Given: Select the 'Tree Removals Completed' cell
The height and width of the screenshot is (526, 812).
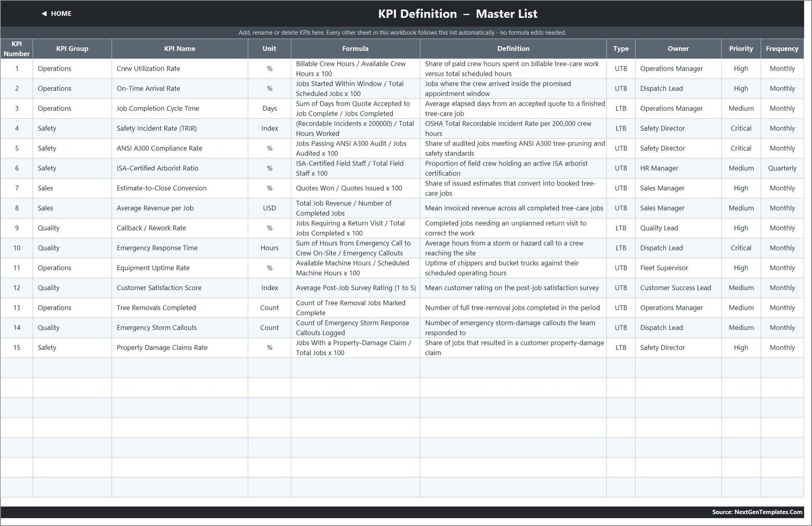Looking at the screenshot, I should click(180, 308).
